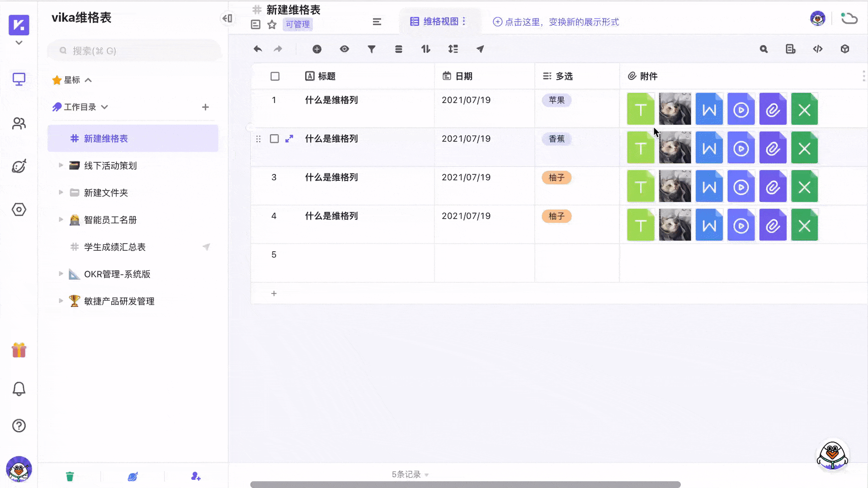
Task: Open the trash bin at sidebar bottom
Action: click(70, 476)
